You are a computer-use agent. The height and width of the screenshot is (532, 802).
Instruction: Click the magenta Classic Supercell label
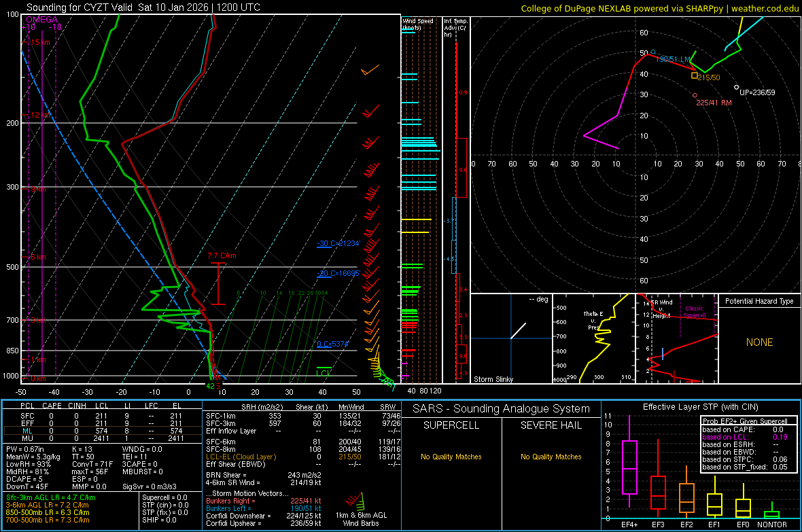[x=695, y=312]
